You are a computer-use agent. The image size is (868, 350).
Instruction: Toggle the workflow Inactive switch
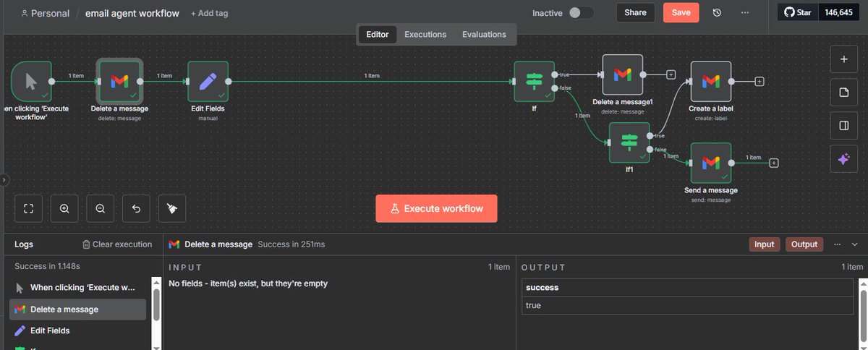click(581, 13)
